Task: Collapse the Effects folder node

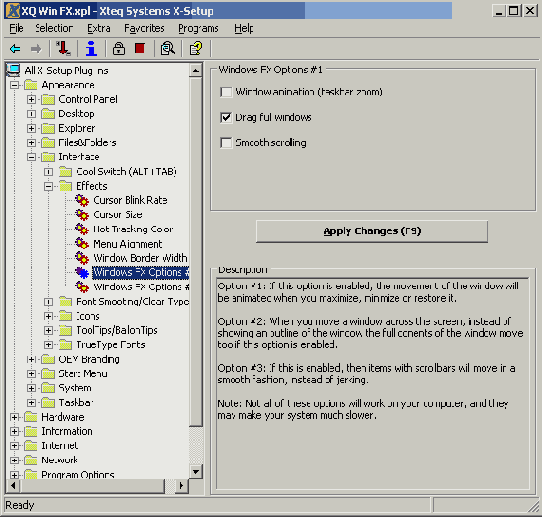Action: (48, 187)
